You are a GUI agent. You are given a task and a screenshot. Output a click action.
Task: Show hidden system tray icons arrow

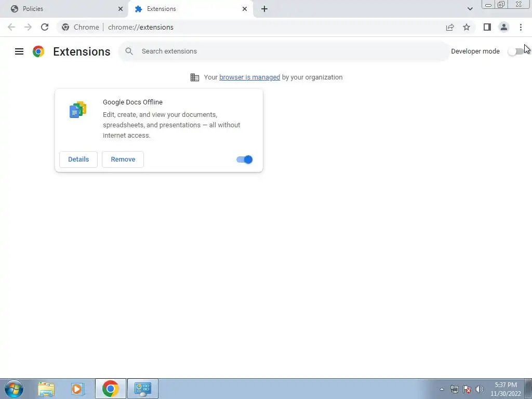tap(442, 389)
